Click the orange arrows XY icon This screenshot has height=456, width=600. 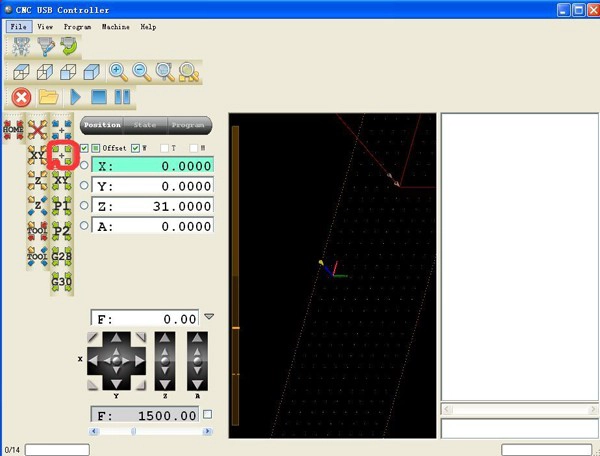click(37, 155)
